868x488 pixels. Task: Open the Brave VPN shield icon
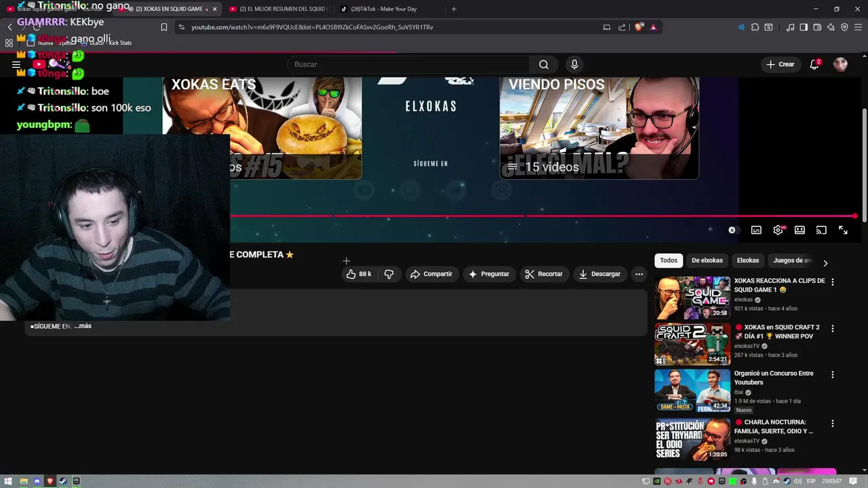pyautogui.click(x=844, y=27)
